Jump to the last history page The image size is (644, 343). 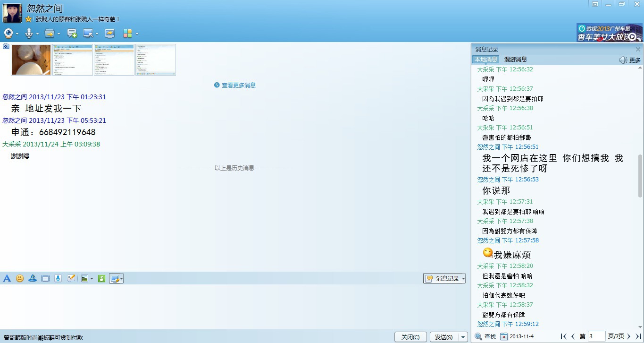tap(638, 336)
